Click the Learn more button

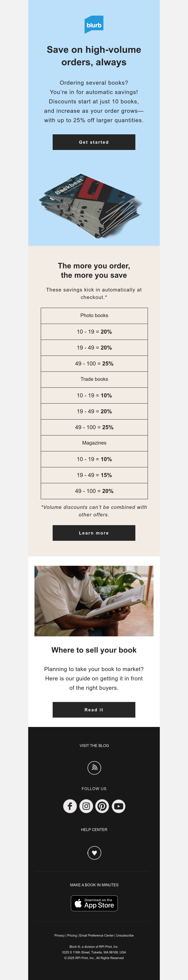click(94, 533)
